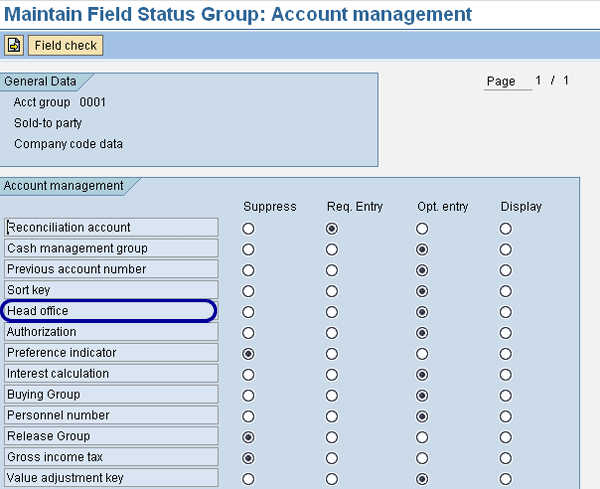This screenshot has height=489, width=600.
Task: Click the Account management section tab
Action: point(65,186)
